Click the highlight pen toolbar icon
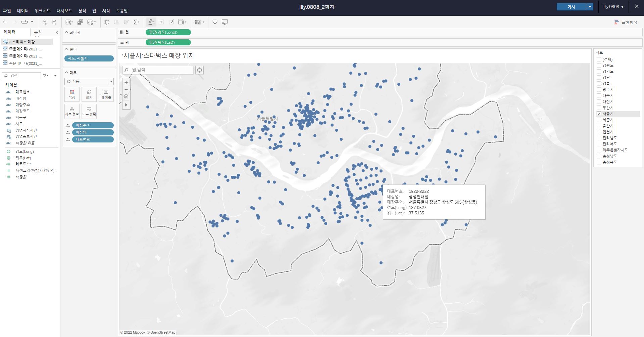Viewport: 644px width, 337px height. [x=151, y=22]
